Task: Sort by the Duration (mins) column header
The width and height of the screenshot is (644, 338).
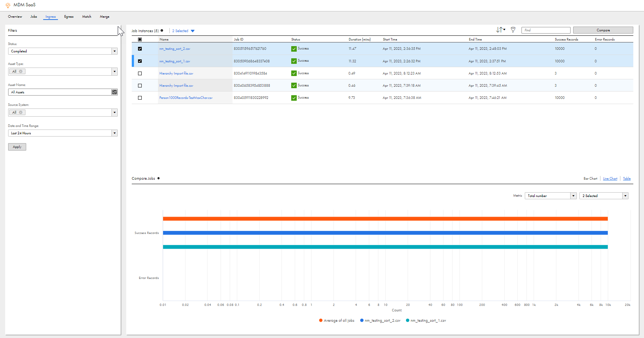Action: point(359,39)
